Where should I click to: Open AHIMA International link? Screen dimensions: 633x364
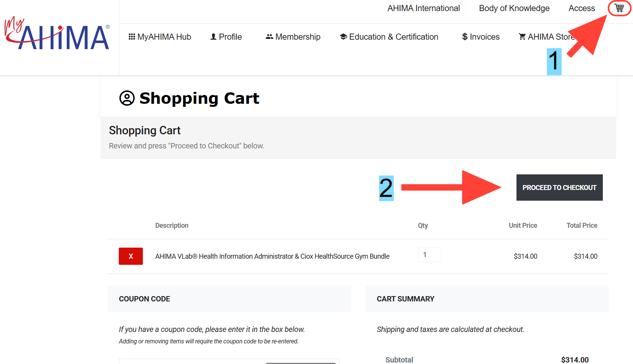[423, 8]
